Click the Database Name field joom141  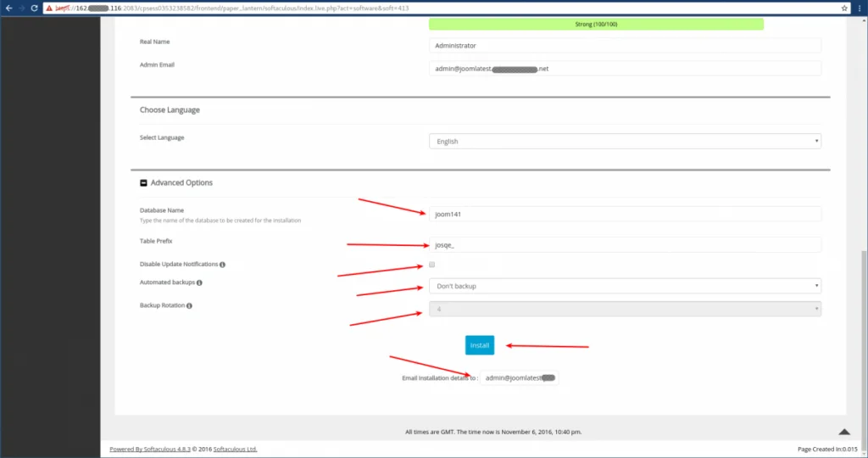pyautogui.click(x=625, y=214)
